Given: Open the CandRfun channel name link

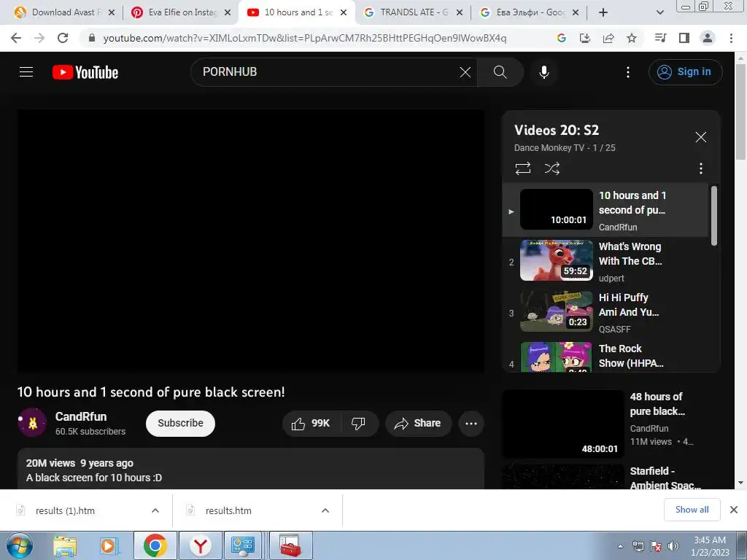Looking at the screenshot, I should 81,416.
